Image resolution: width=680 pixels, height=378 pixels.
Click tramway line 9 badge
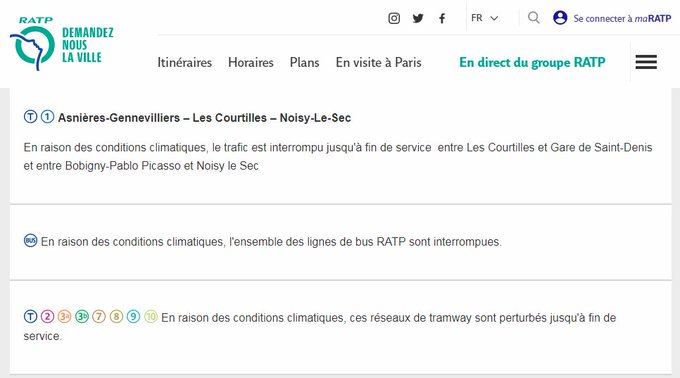click(x=133, y=316)
